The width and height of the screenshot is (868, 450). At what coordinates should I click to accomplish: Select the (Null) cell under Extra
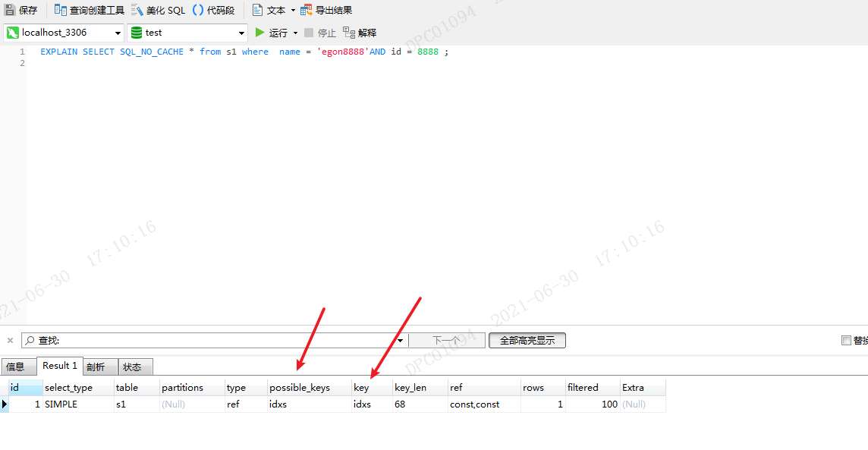tap(643, 404)
